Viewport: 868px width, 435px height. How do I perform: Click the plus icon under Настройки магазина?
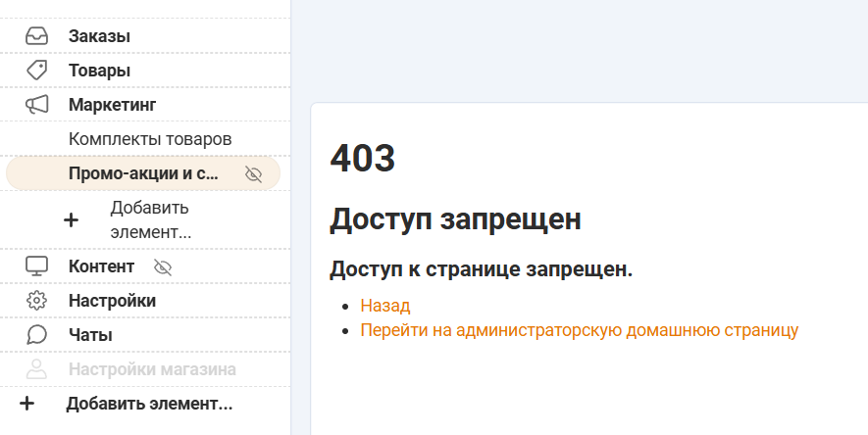coord(27,404)
